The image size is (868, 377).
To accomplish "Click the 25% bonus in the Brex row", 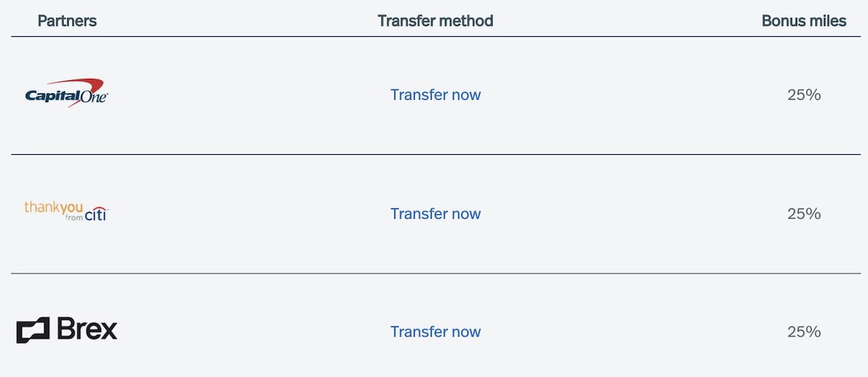I will [x=804, y=331].
